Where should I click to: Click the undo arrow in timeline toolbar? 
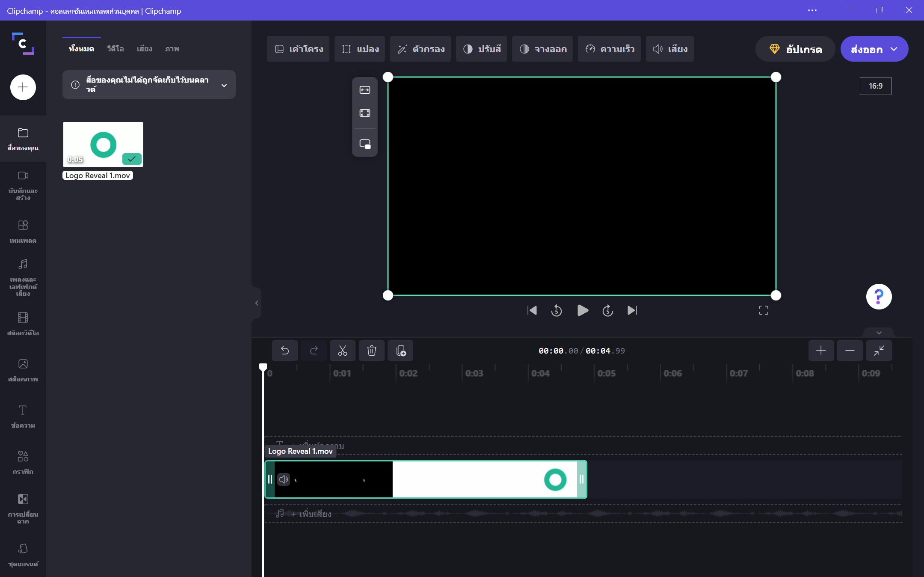pyautogui.click(x=285, y=351)
